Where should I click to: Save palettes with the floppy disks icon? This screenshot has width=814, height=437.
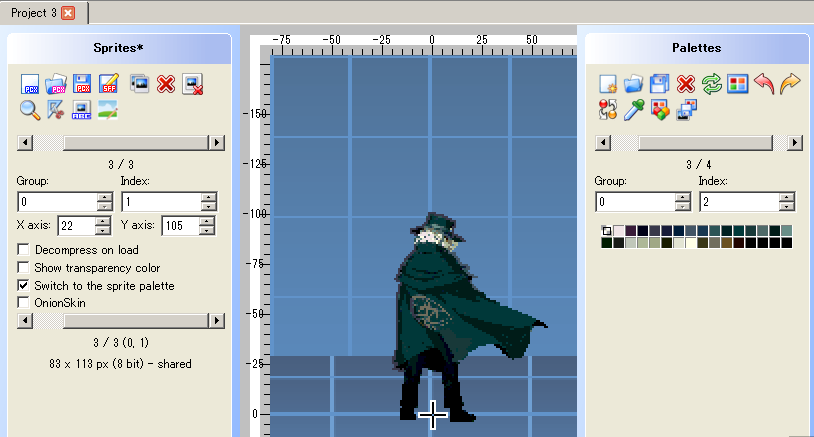[659, 84]
